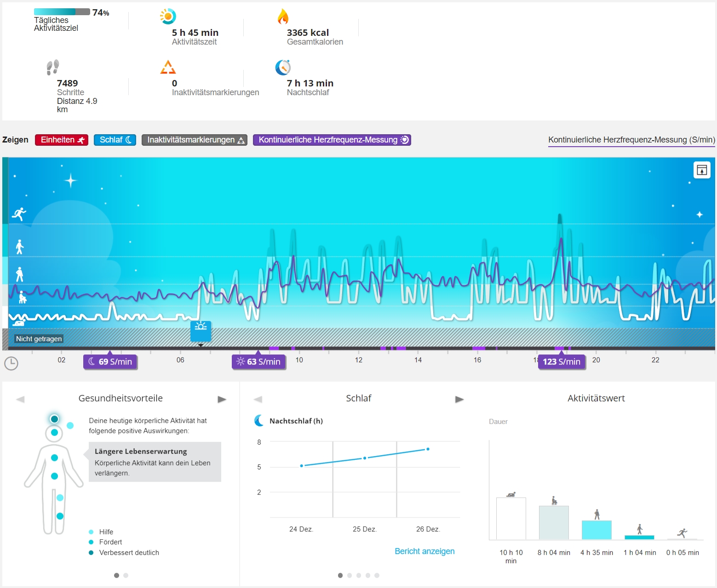The image size is (717, 588).
Task: Go to next Schlaf panel slide
Action: click(x=459, y=400)
